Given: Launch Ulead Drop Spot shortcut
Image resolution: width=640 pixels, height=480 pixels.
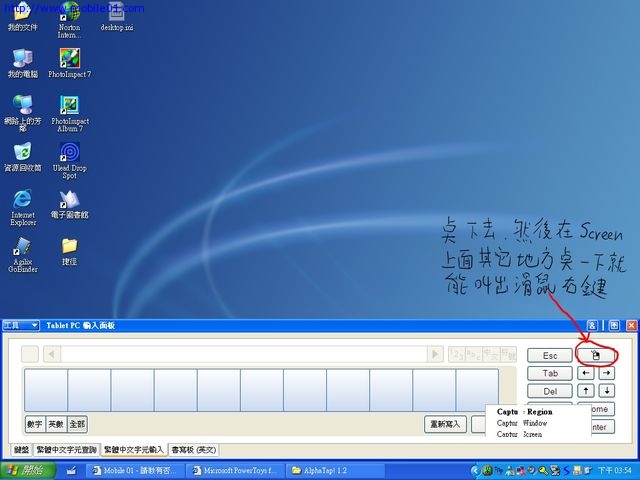Looking at the screenshot, I should pos(69,160).
